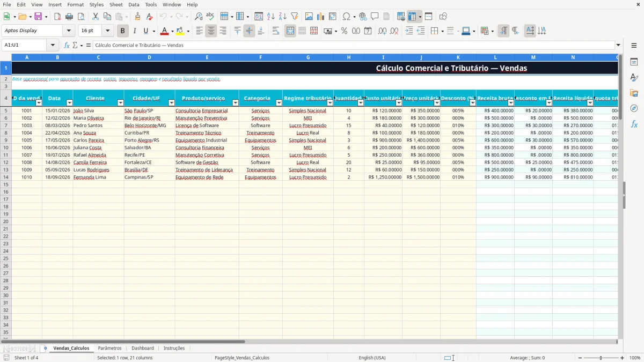Screen dimensions: 644x362
Task: Sort descending Z to A
Action: (x=282, y=17)
